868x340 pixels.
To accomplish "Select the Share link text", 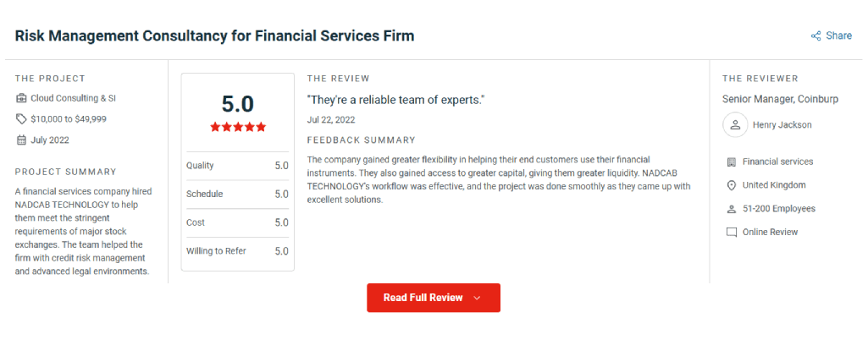I will coord(838,36).
